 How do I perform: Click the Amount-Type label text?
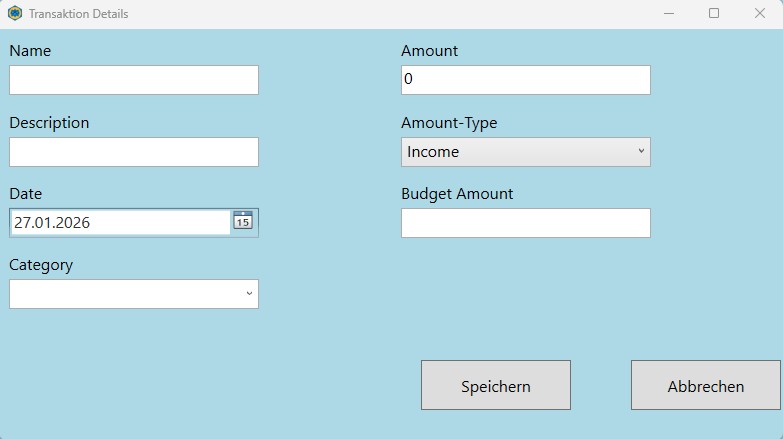[449, 123]
